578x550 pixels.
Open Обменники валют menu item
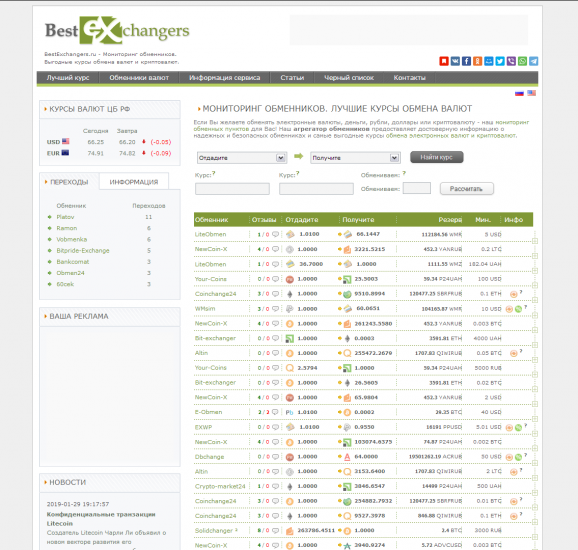[x=139, y=78]
